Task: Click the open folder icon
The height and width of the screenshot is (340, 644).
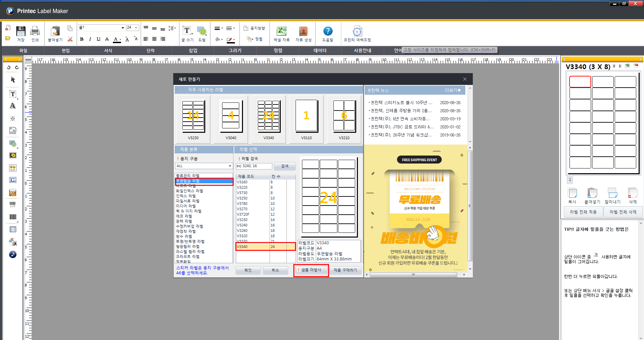Action: pyautogui.click(x=8, y=38)
